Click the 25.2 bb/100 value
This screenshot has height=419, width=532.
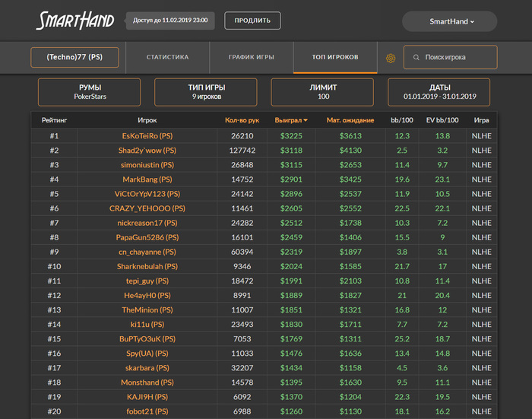402,339
